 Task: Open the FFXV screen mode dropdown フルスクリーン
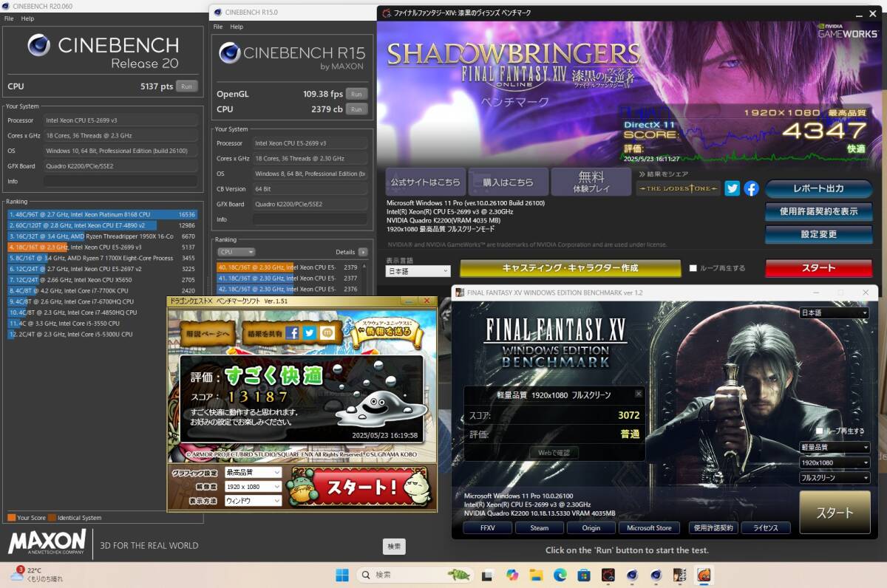pos(835,478)
